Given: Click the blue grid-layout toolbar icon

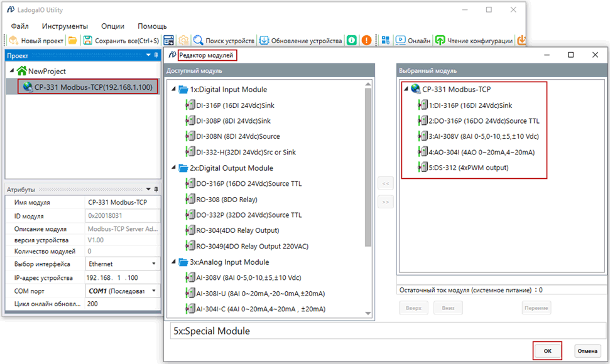Looking at the screenshot, I should point(386,40).
